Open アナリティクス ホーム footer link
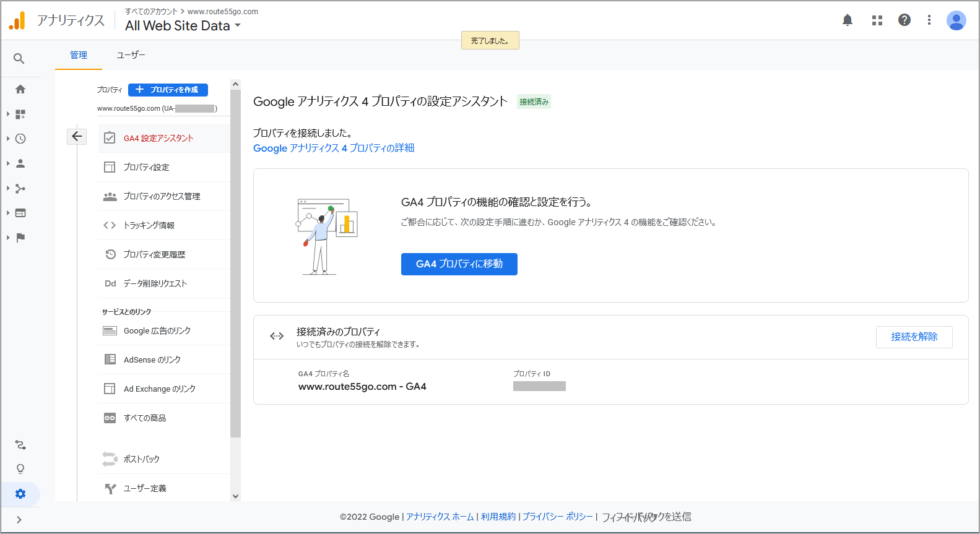This screenshot has width=980, height=534. tap(440, 517)
